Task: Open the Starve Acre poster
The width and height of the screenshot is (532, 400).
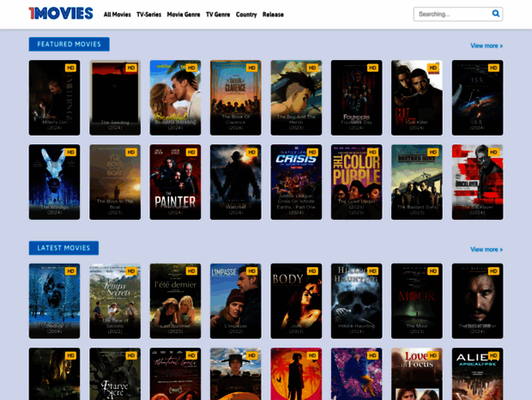Action: [115, 373]
